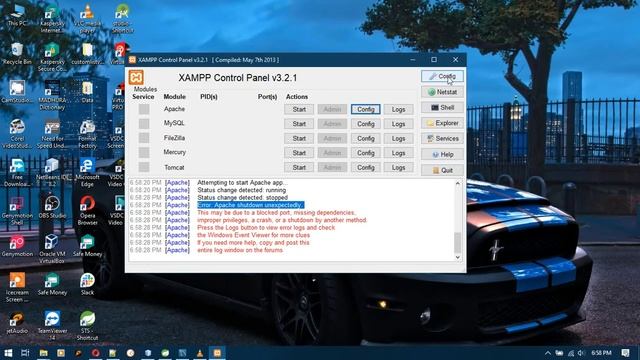The height and width of the screenshot is (360, 640).
Task: Select MADHURA Dictionary desktop shortcut
Action: click(52, 96)
